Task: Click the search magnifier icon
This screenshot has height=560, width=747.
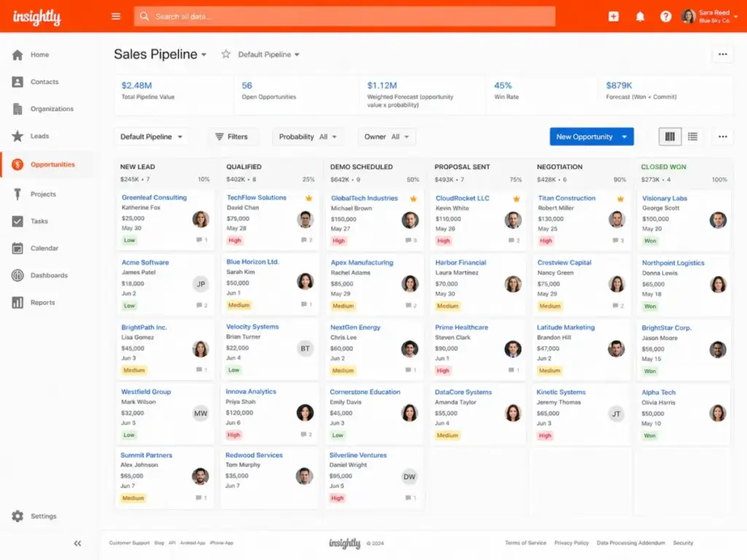Action: pos(144,16)
